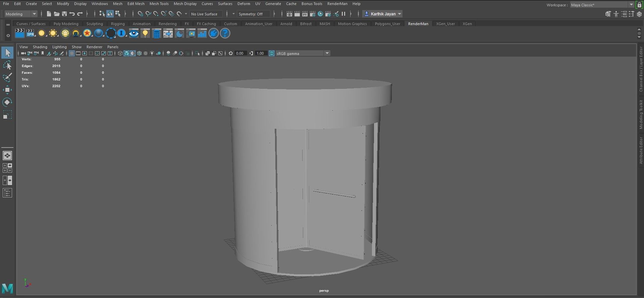
Task: Select the arrow Select tool in toolbox
Action: [x=7, y=53]
